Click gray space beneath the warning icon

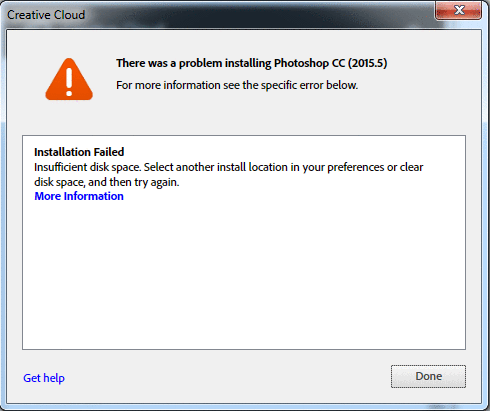tap(69, 117)
